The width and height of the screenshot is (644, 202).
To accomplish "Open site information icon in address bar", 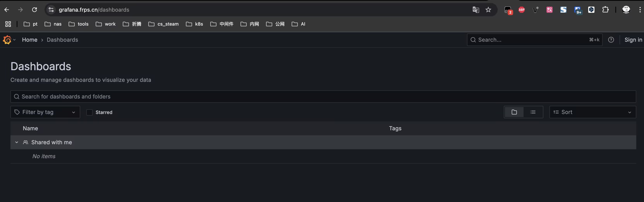I will (x=51, y=10).
